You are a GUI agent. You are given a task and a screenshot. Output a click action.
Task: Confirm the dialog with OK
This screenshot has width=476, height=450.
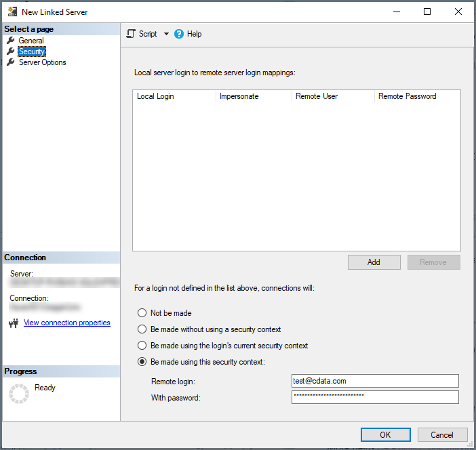[x=386, y=435]
